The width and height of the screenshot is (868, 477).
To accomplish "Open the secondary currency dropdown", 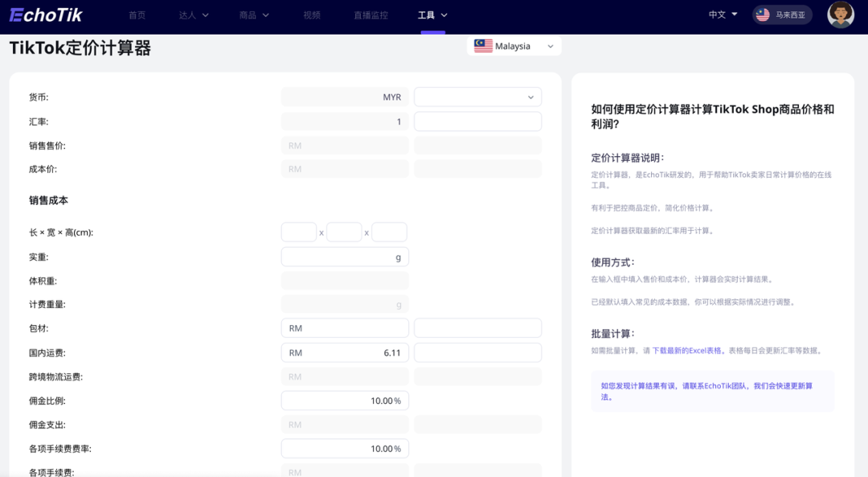I will point(477,97).
